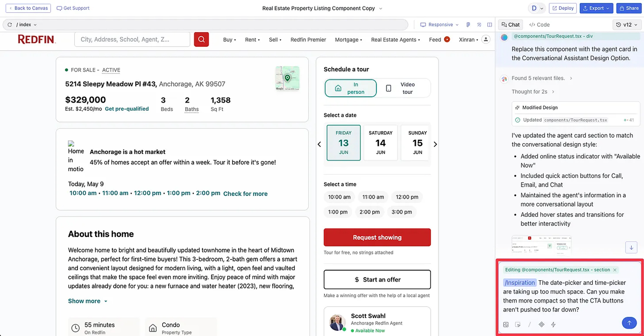Image resolution: width=644 pixels, height=336 pixels.
Task: Reload the preview with refresh icon
Action: (x=10, y=24)
